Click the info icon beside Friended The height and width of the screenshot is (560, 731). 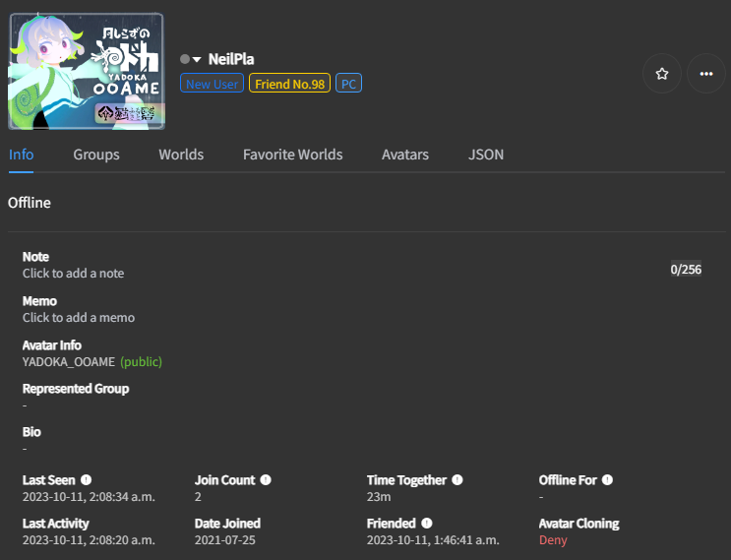click(427, 524)
